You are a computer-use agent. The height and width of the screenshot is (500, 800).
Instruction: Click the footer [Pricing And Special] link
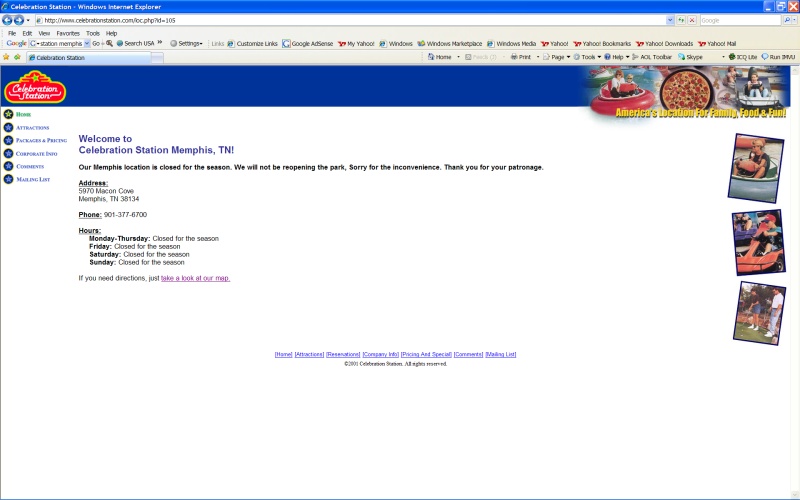[x=427, y=355]
